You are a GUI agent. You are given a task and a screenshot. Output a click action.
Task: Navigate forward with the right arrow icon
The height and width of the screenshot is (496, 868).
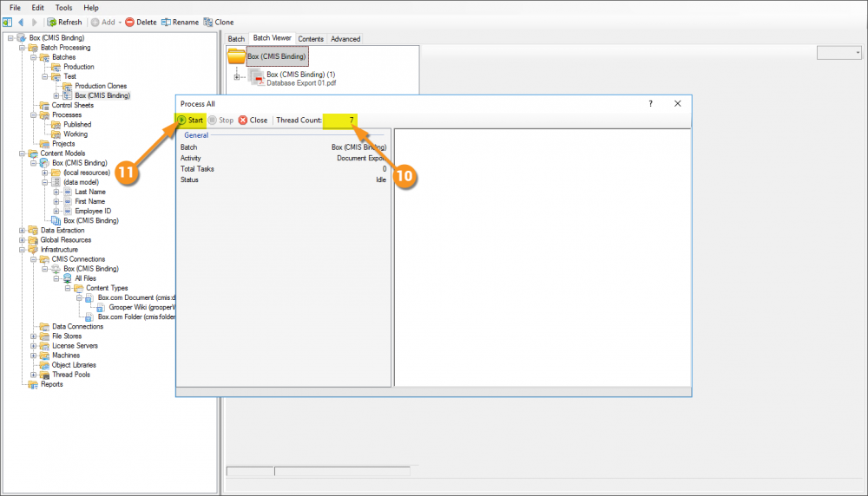coord(35,23)
